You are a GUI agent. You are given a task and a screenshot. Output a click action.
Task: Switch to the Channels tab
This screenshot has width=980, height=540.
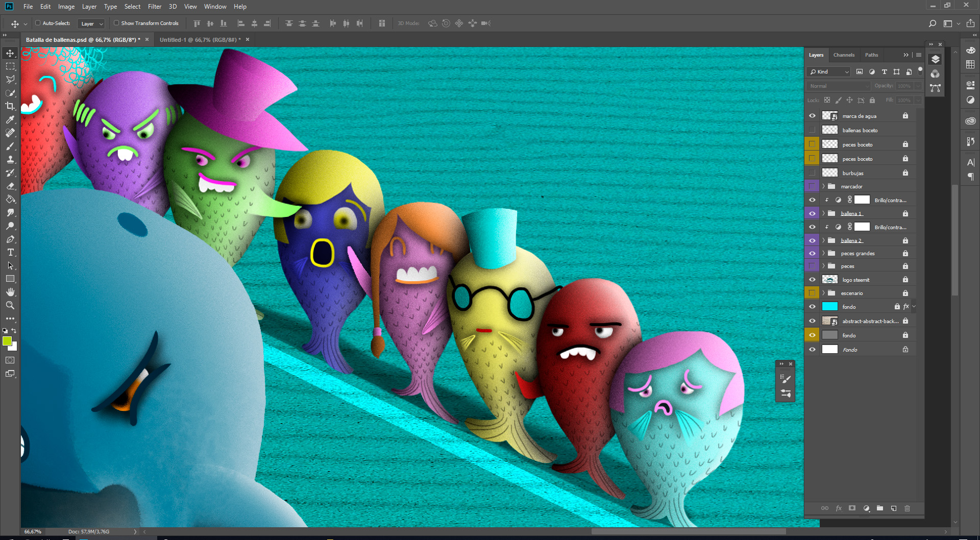[844, 55]
